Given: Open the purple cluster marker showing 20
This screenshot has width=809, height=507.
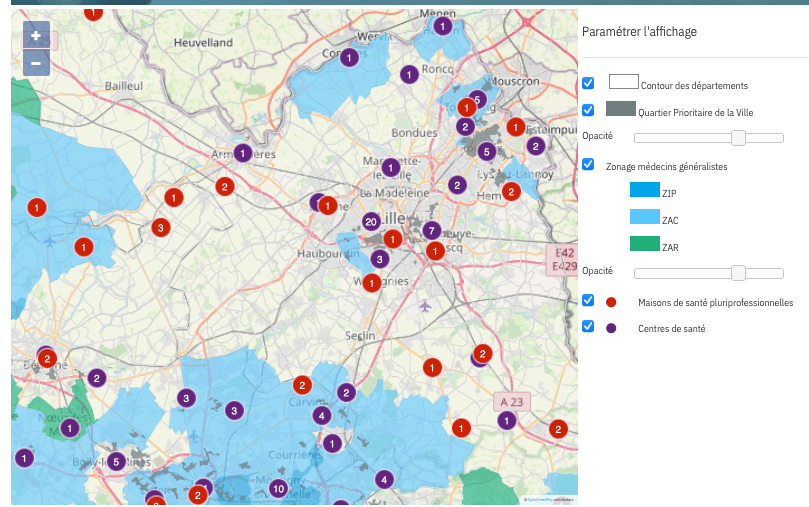Looking at the screenshot, I should tap(370, 221).
